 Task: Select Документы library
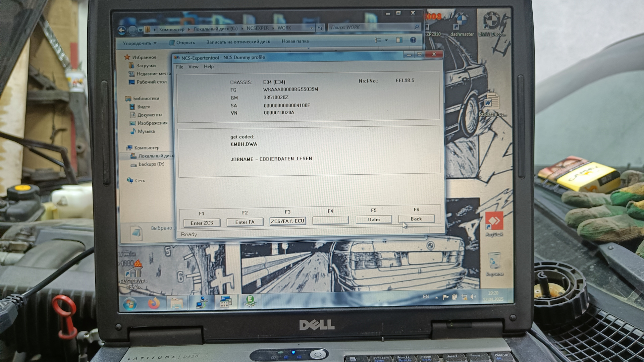point(146,115)
